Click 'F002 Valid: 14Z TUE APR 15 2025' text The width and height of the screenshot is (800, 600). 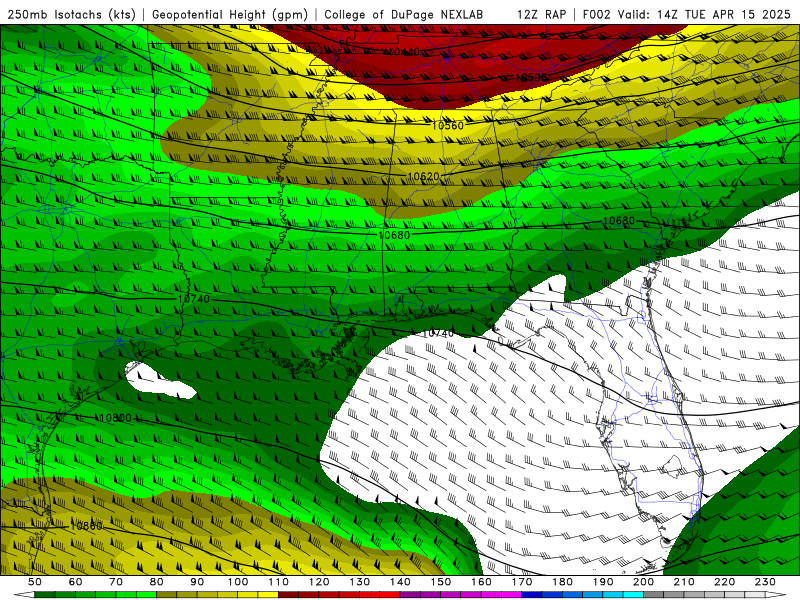(686, 14)
